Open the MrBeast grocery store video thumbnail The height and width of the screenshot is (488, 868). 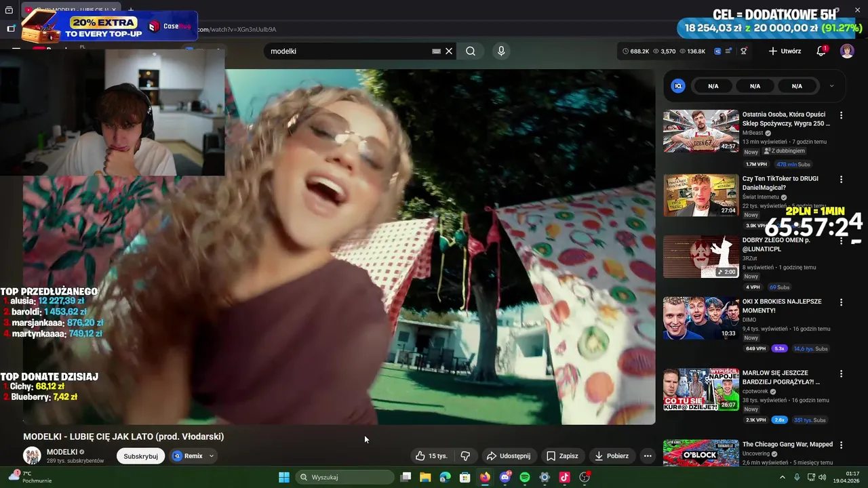[701, 131]
